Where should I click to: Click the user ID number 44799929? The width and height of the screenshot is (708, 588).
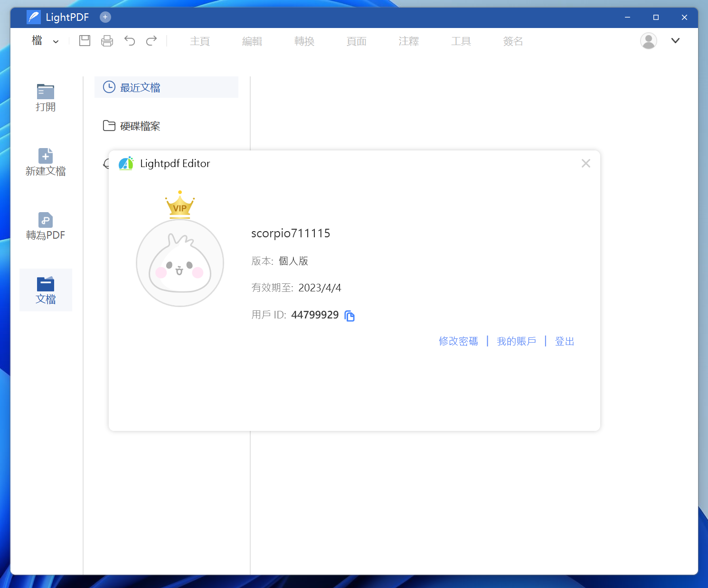[315, 315]
